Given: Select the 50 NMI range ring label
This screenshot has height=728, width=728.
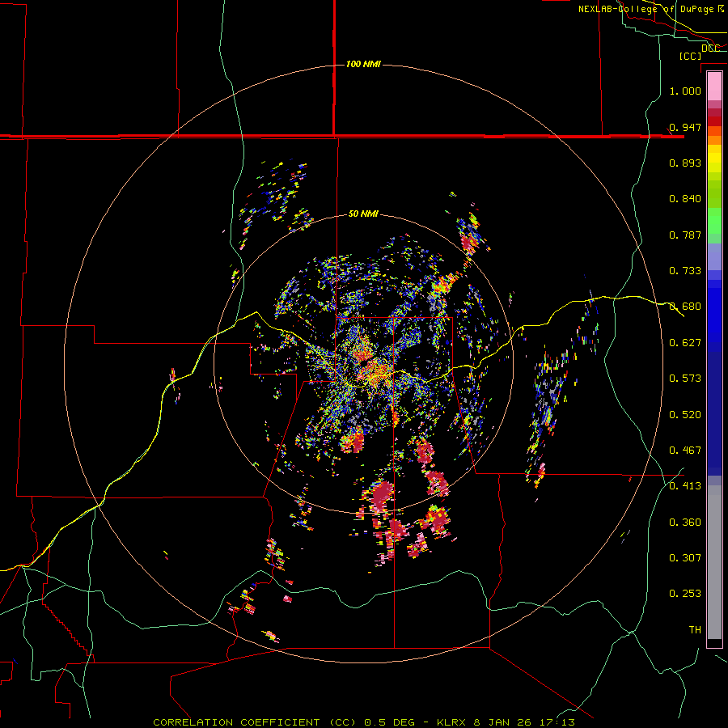Looking at the screenshot, I should click(363, 214).
